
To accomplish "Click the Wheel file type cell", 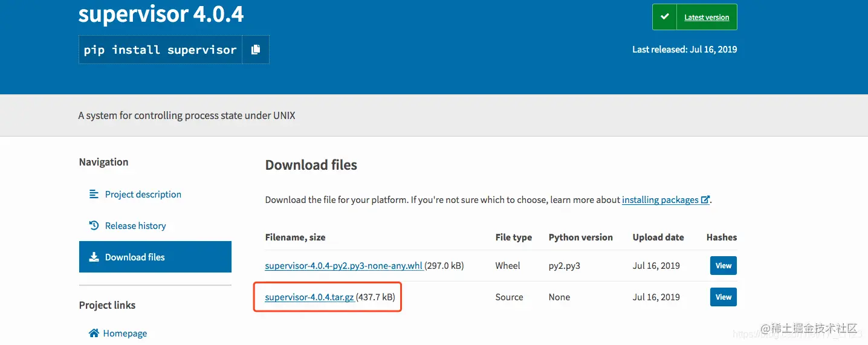I will [x=508, y=265].
